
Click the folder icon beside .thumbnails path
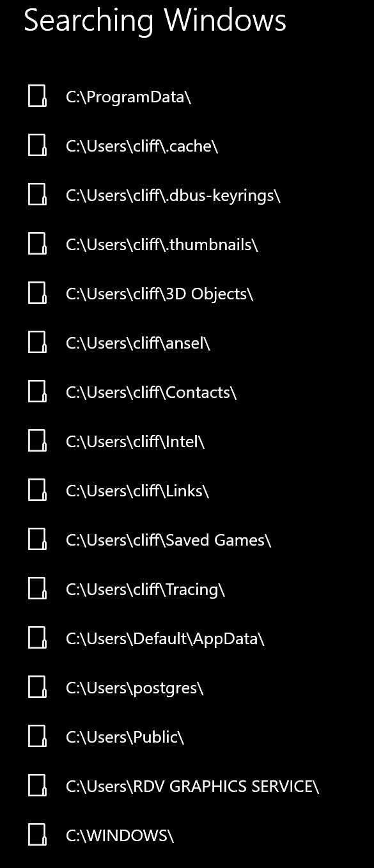pyautogui.click(x=38, y=244)
